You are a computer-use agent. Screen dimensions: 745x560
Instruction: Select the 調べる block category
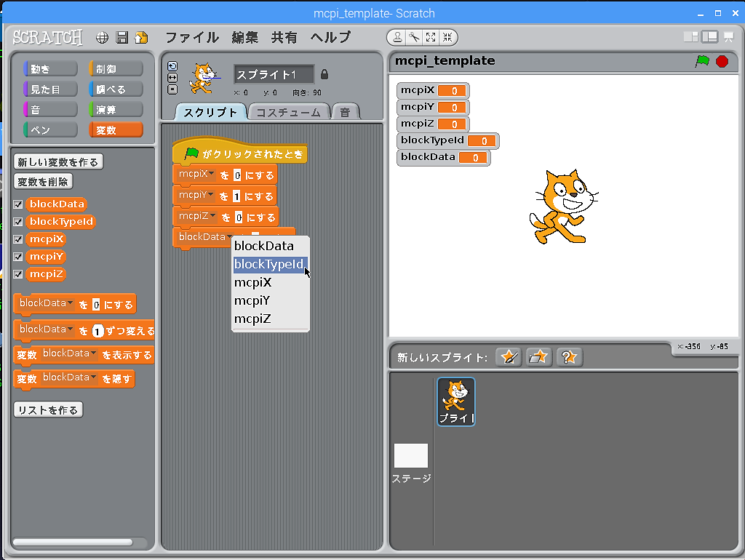click(116, 89)
